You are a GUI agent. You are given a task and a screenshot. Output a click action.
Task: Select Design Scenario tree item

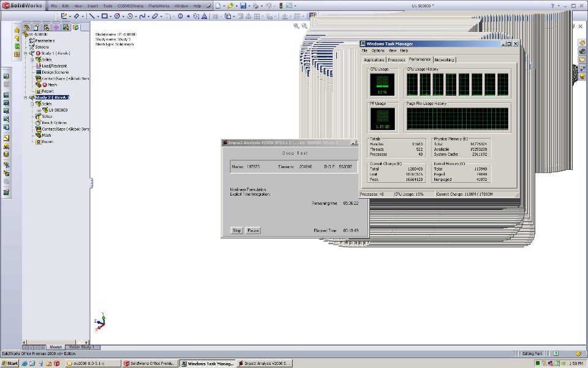coord(55,72)
